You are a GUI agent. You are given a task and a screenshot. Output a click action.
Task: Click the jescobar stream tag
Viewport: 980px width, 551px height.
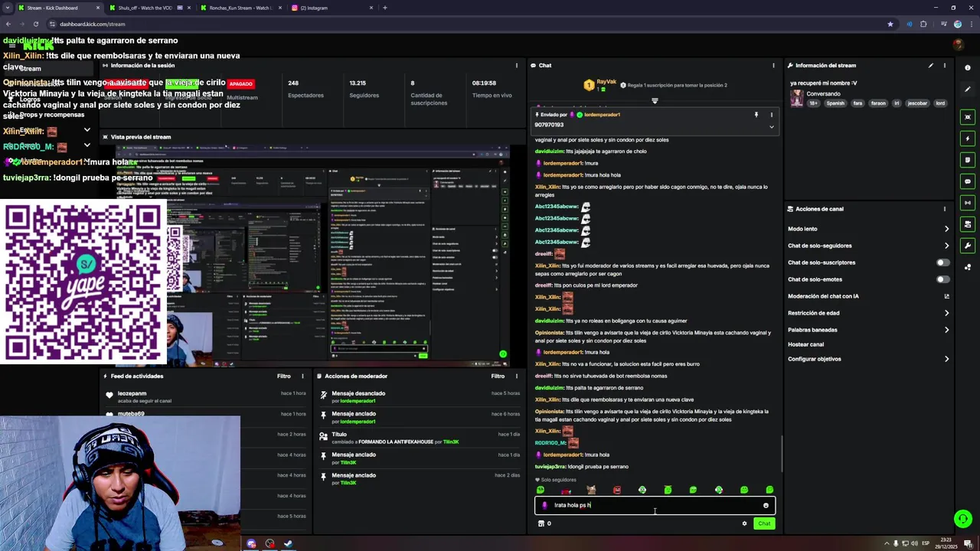point(917,103)
